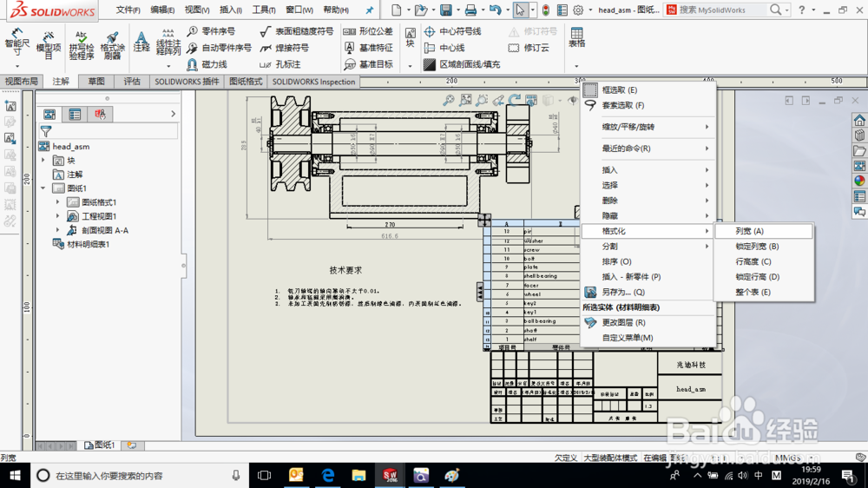Choose 整个表 (E) option

pos(764,292)
